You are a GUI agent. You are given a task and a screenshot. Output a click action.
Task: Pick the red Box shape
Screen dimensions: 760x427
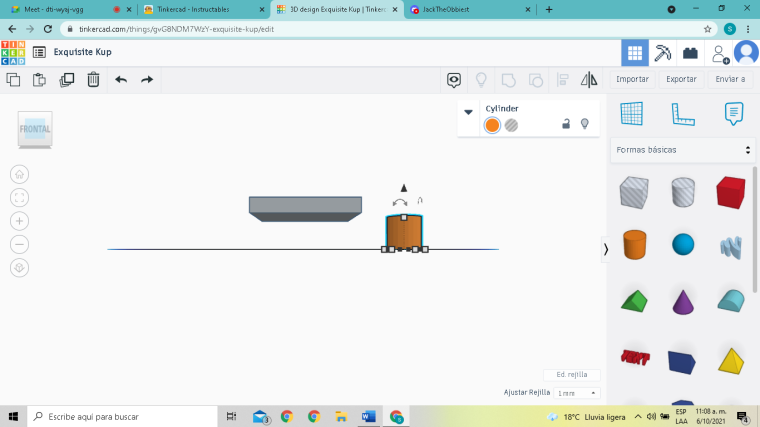point(730,192)
